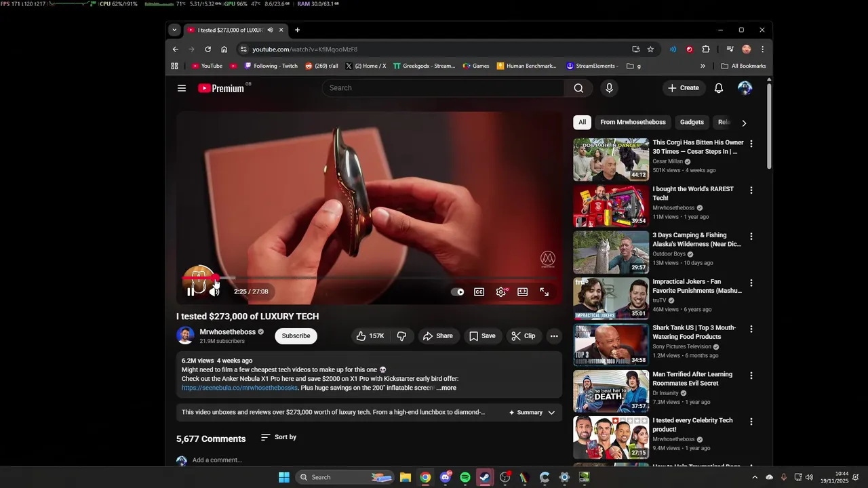Seek along the video progress bar
This screenshot has height=488, width=868.
point(369,278)
